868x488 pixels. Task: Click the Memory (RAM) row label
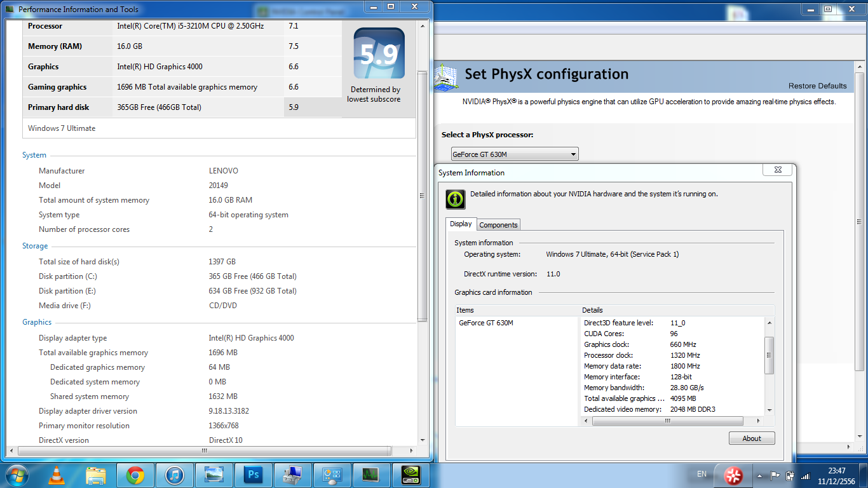(x=55, y=46)
